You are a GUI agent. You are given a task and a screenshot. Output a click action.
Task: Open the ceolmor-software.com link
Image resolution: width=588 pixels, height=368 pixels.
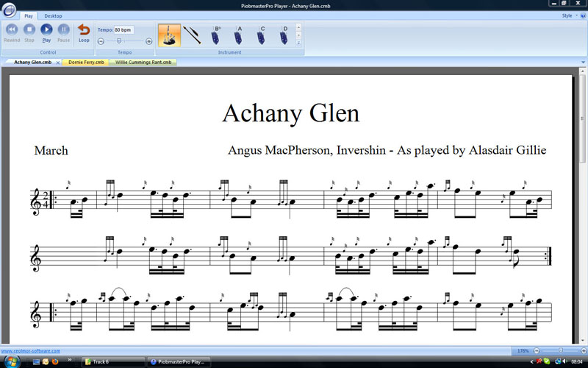click(x=30, y=351)
